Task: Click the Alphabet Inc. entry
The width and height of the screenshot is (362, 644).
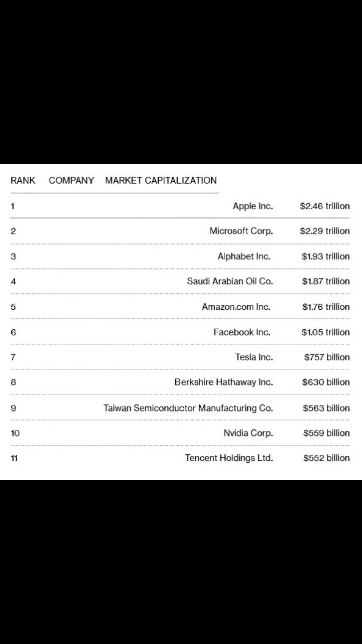Action: (x=244, y=256)
